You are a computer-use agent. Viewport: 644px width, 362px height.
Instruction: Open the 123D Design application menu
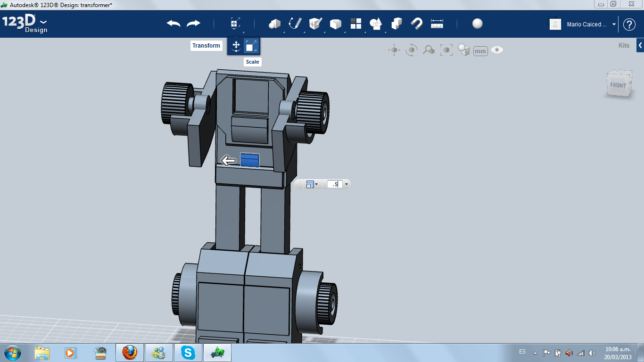25,24
